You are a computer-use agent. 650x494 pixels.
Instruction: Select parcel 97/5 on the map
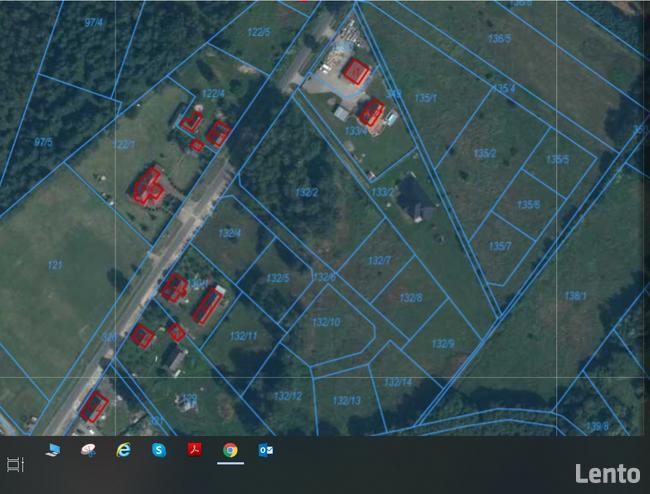pyautogui.click(x=43, y=142)
